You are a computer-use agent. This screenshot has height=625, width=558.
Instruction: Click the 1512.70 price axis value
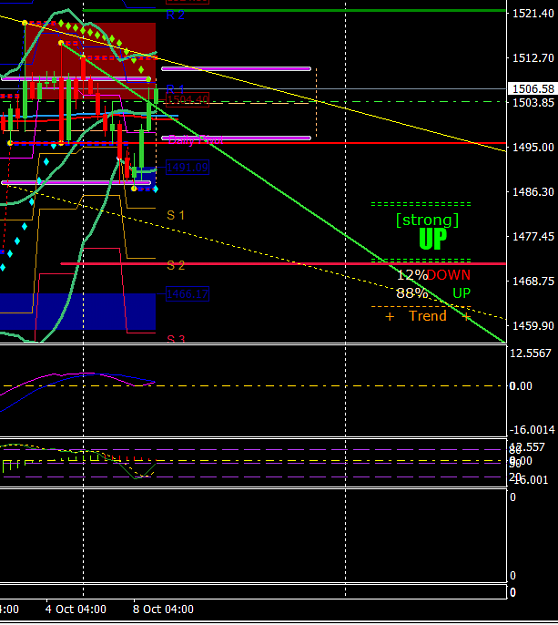(x=533, y=58)
